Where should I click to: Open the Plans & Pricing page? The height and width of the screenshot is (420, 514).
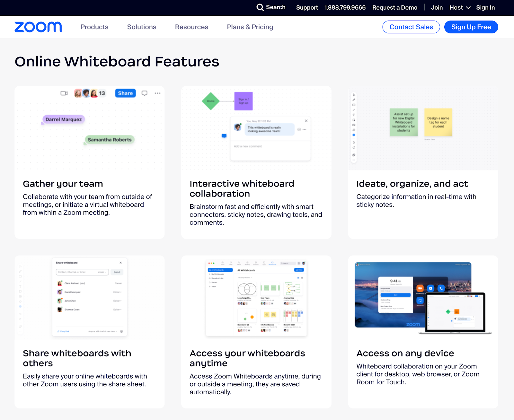click(250, 27)
